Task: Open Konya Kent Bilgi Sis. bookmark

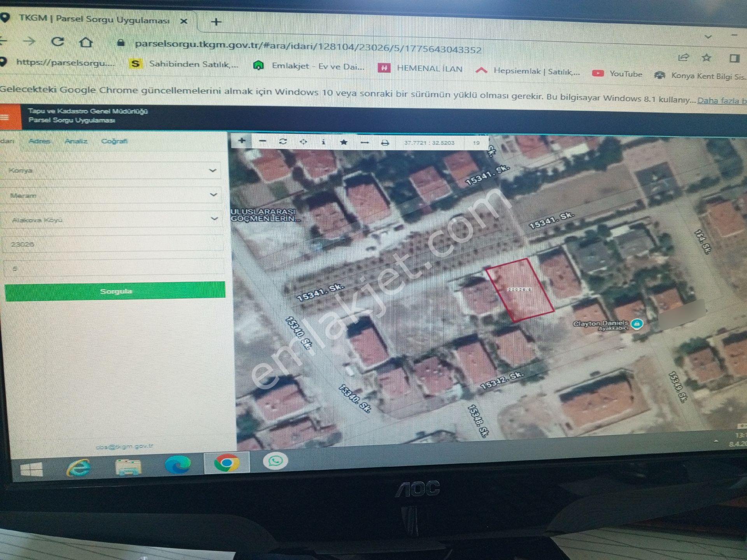Action: [x=700, y=76]
